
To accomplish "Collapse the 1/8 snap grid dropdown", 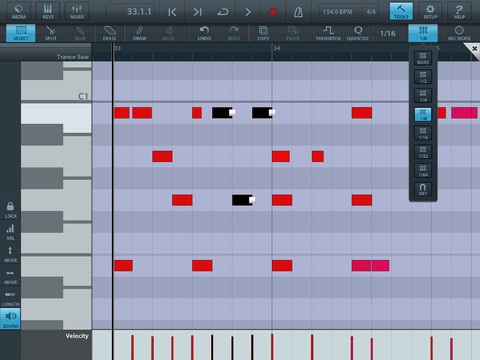I will coord(423,33).
